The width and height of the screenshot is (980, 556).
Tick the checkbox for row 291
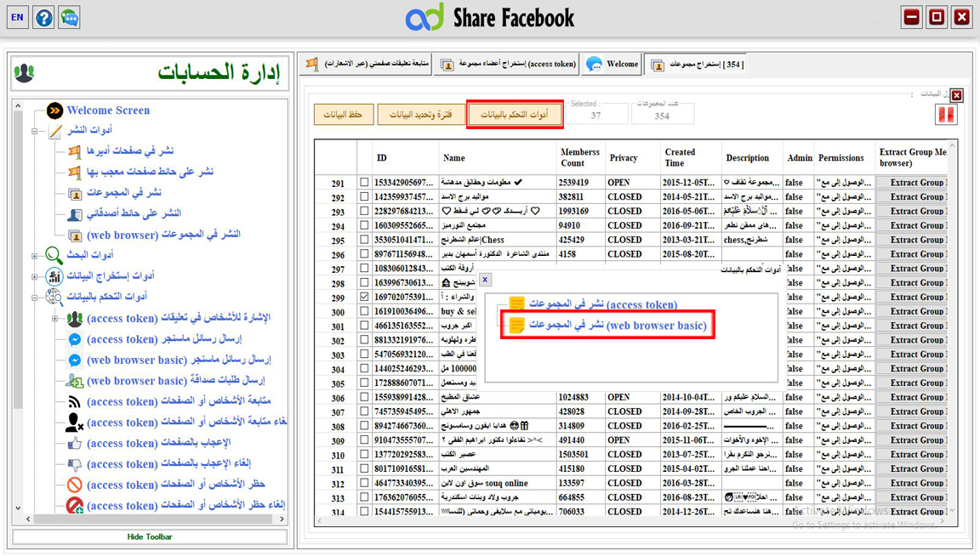tap(364, 183)
